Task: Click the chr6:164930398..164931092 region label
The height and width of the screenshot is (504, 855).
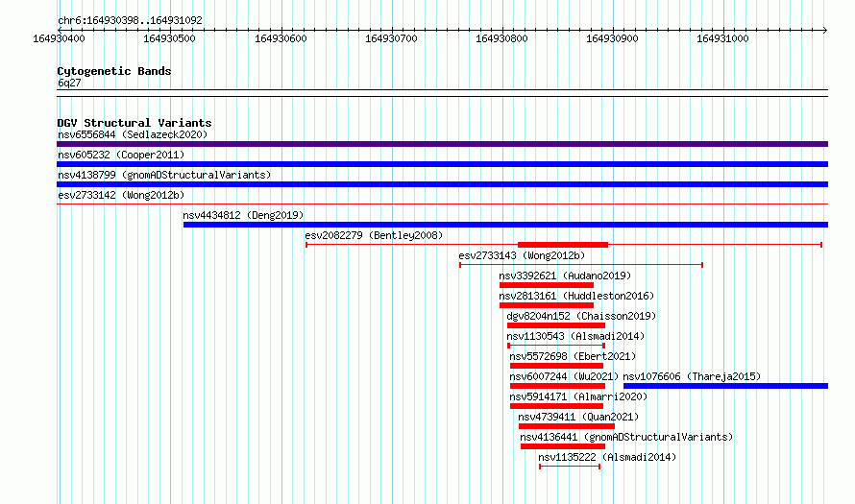Action: tap(130, 20)
